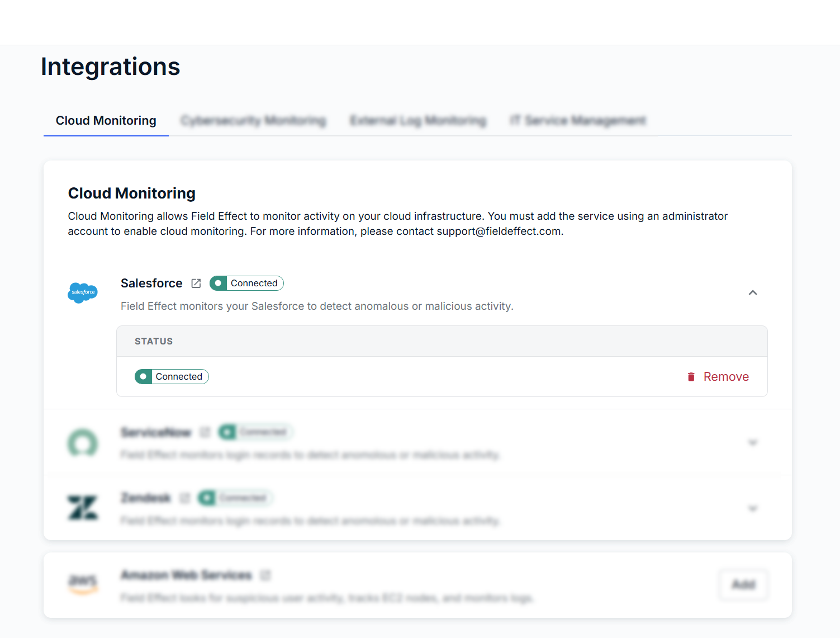
Task: Click the Amazon Web Services title
Action: point(186,575)
